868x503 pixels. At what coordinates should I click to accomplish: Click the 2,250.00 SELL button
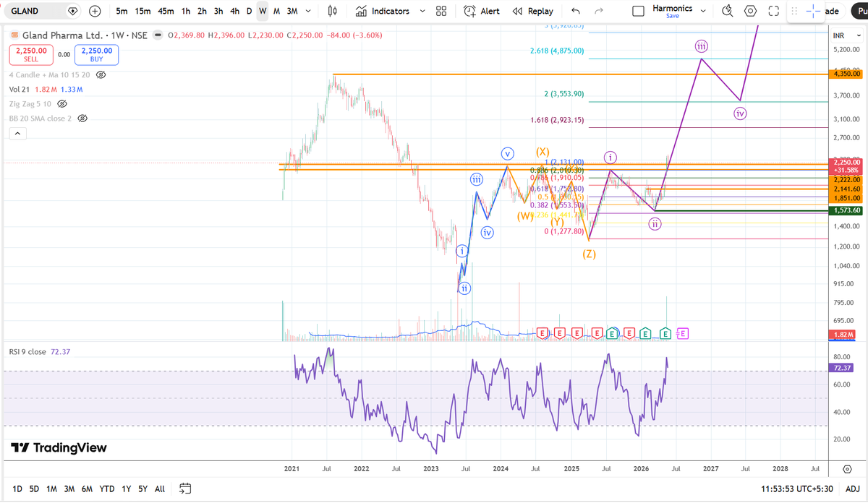pos(30,55)
